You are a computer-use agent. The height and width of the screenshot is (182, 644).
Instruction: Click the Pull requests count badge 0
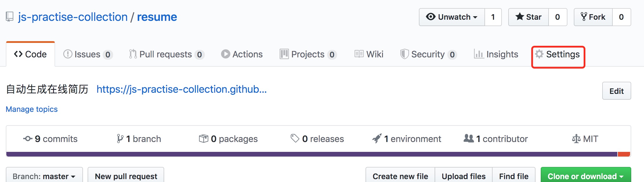[200, 54]
